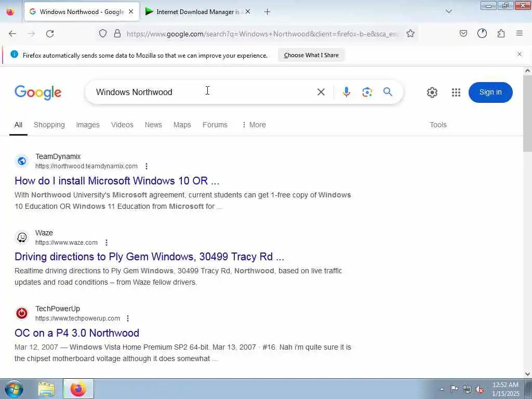
Task: Select the Windows Northwood Google tab
Action: pos(82,12)
